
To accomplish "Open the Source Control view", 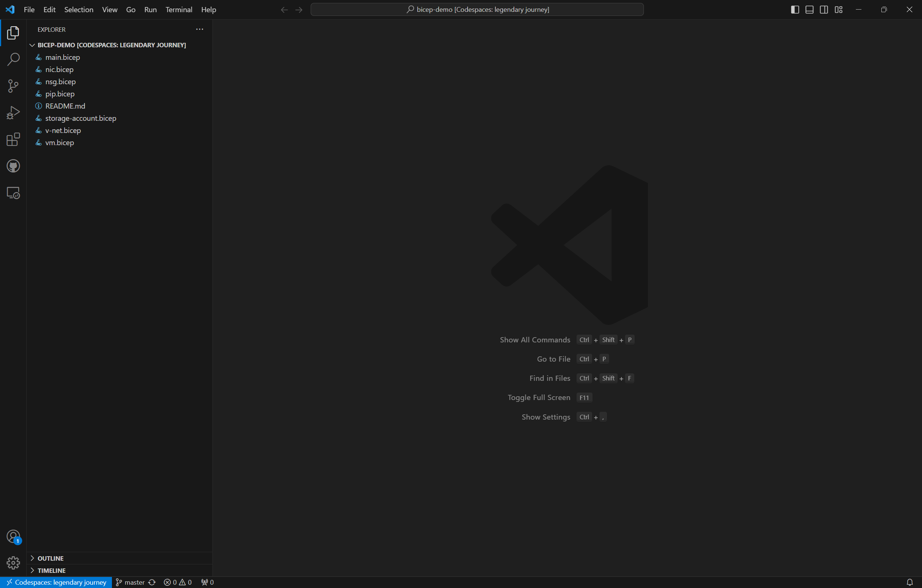I will [13, 86].
